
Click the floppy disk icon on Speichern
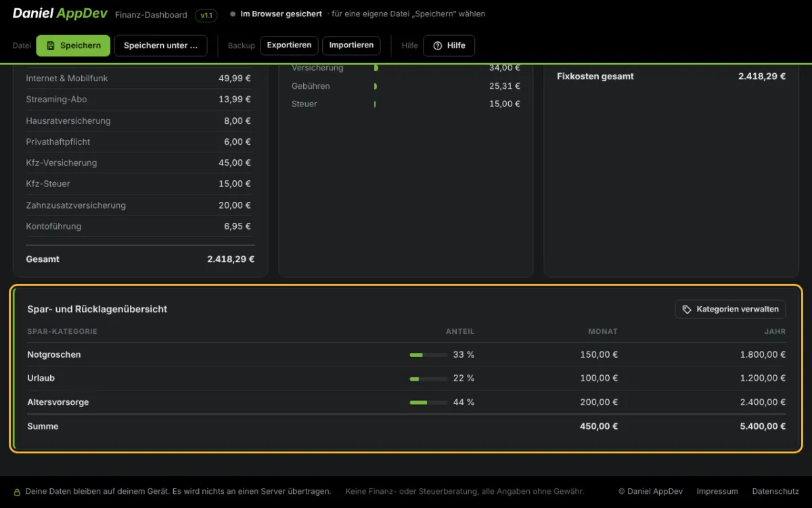51,45
